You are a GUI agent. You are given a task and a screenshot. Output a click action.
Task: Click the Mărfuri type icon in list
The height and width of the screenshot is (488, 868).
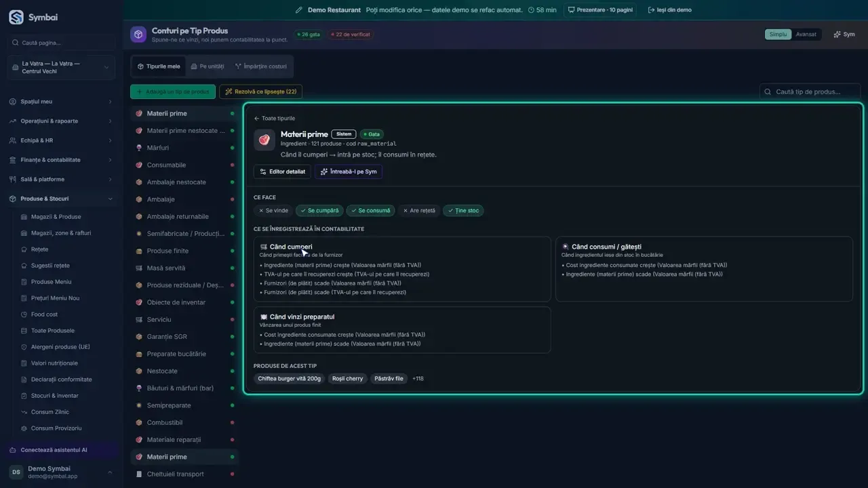(139, 148)
